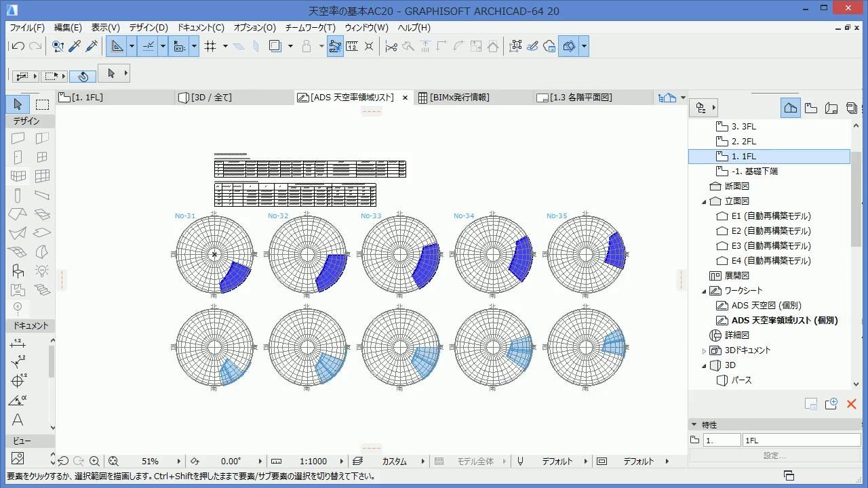Collapse the 特性 properties section
Image resolution: width=868 pixels, height=488 pixels.
click(694, 424)
